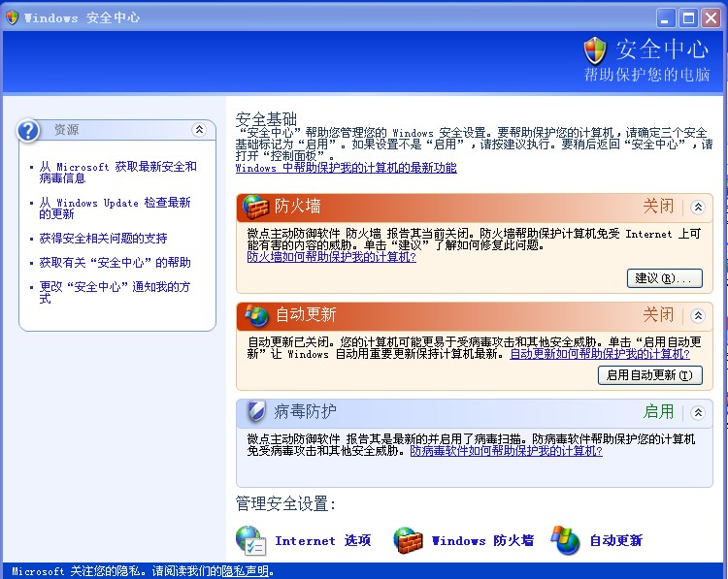Collapse the 自动更新 section chevron
Screen dimensions: 728x579
pos(698,315)
